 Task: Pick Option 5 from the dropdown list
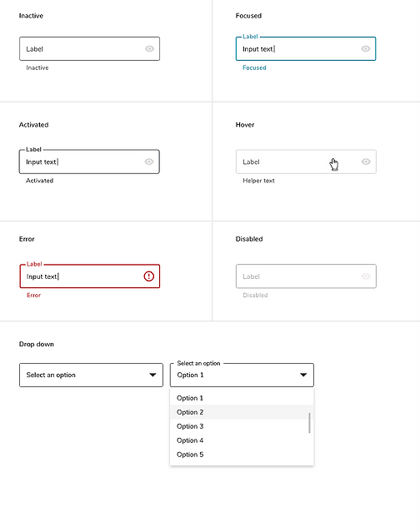coord(240,455)
